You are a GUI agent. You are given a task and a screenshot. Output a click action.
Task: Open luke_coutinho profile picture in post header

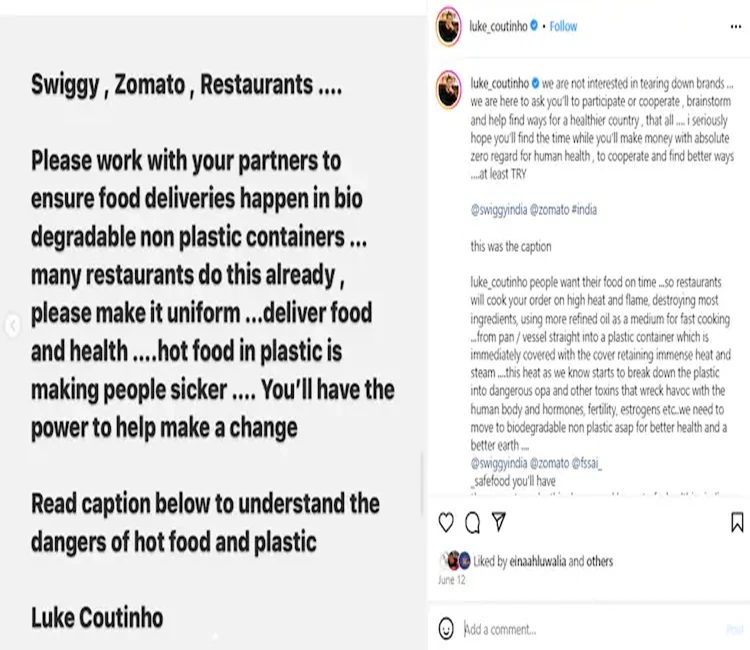click(x=449, y=27)
